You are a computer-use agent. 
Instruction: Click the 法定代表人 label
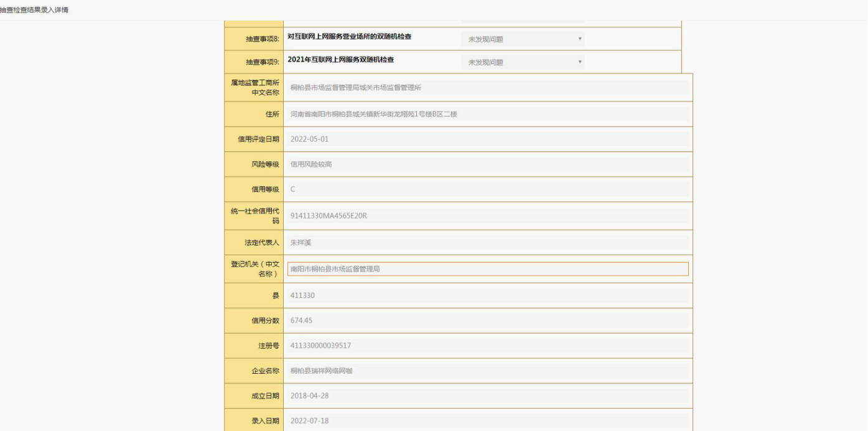pyautogui.click(x=262, y=243)
